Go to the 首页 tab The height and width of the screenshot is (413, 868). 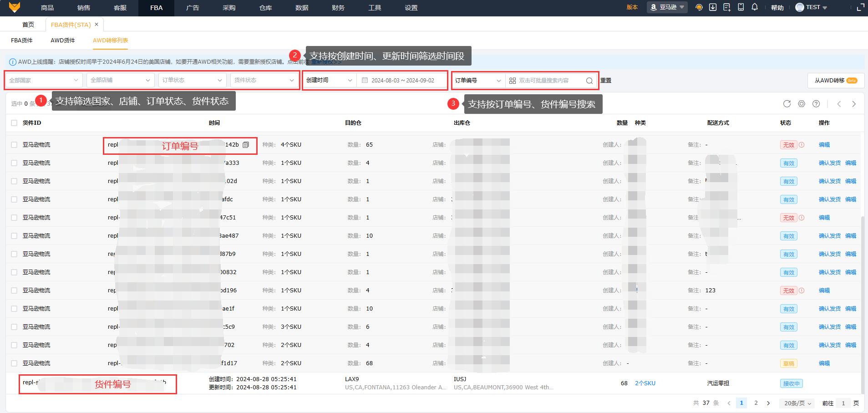point(28,25)
